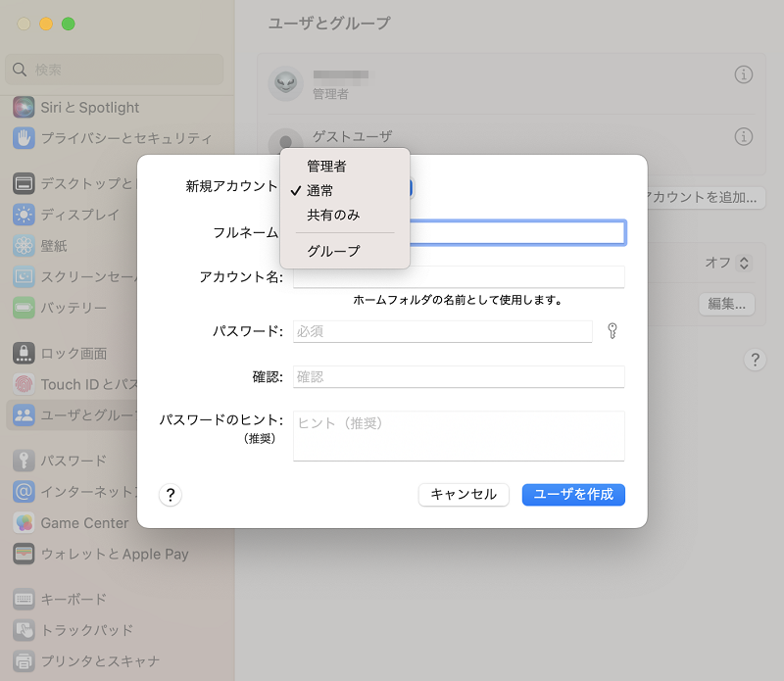
Task: Open スクリーンセーバ icon in sidebar
Action: tap(24, 276)
